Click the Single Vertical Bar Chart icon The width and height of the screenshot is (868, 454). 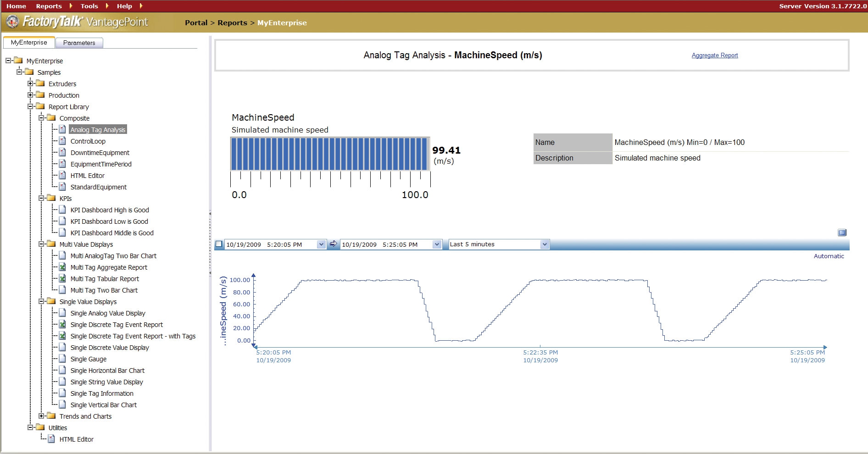pos(62,404)
